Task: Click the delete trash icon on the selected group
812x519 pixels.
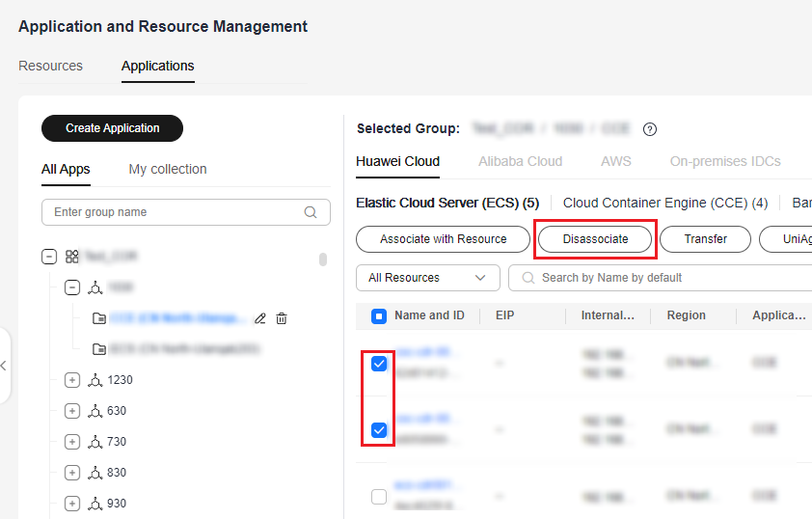Action: [x=282, y=318]
